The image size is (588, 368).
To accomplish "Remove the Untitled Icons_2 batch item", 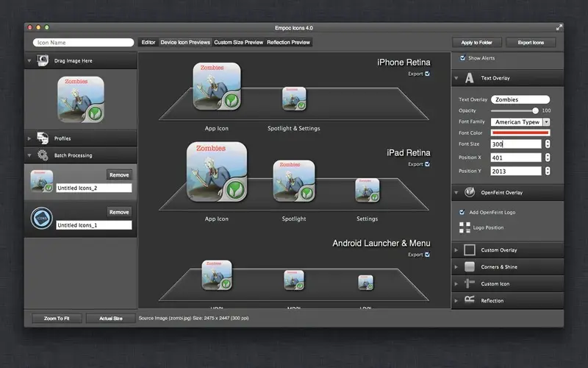I will 119,174.
